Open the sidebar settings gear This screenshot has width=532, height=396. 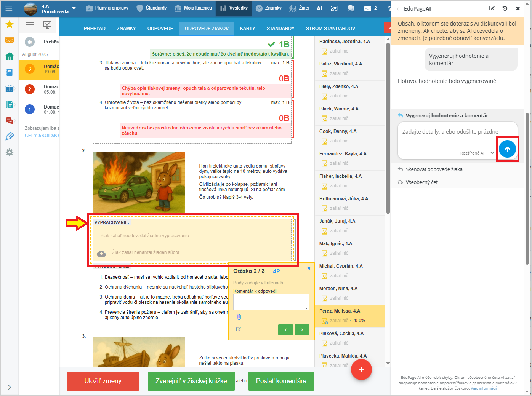(x=10, y=152)
